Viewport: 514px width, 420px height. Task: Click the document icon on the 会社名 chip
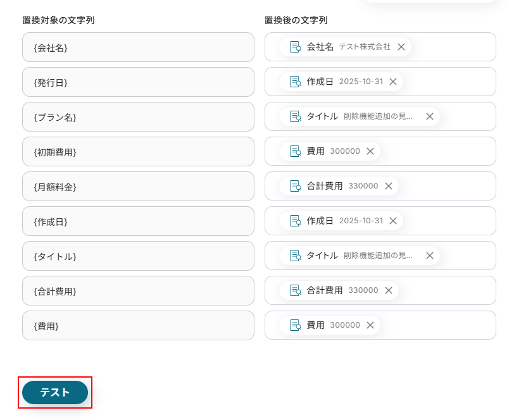(x=295, y=47)
